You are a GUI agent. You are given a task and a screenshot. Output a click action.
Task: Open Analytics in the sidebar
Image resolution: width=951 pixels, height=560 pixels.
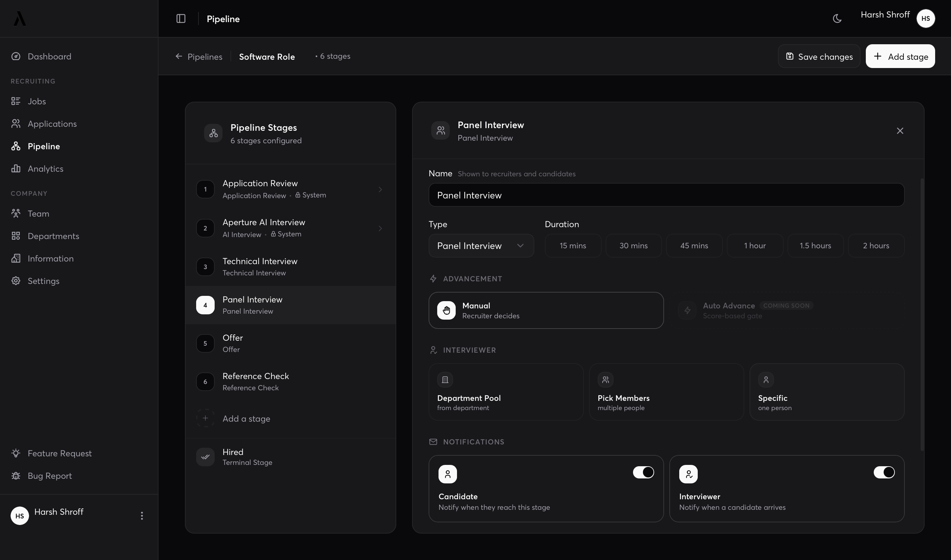click(79, 169)
